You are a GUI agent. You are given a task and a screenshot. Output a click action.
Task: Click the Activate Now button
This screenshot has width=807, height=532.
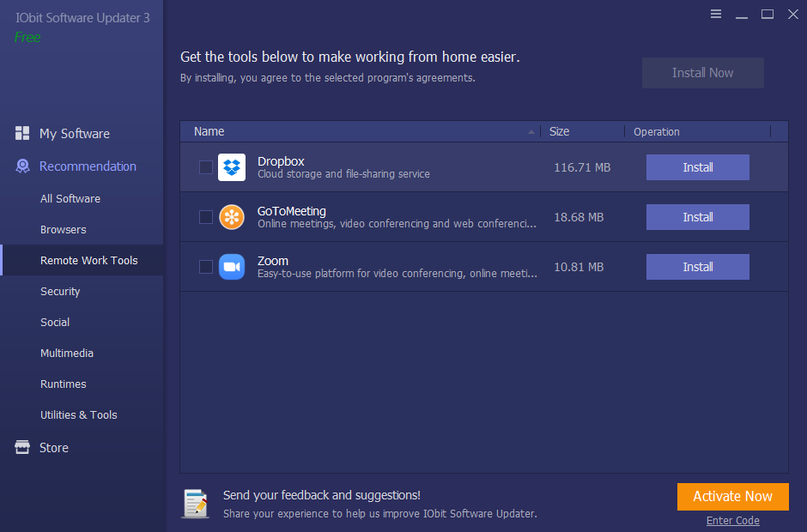[x=732, y=497]
